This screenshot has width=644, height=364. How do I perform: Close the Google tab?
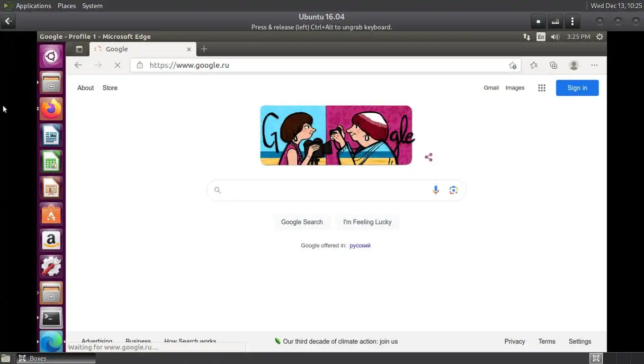pos(189,49)
